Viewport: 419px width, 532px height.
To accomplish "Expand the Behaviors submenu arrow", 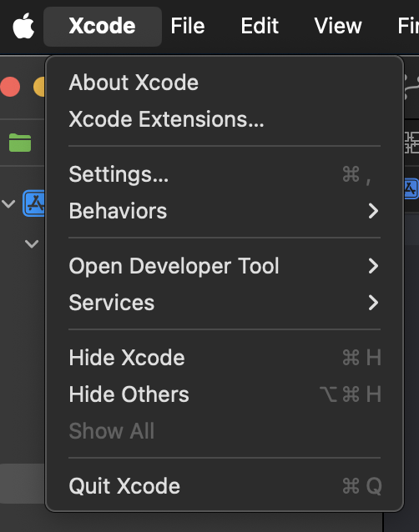I will click(373, 211).
